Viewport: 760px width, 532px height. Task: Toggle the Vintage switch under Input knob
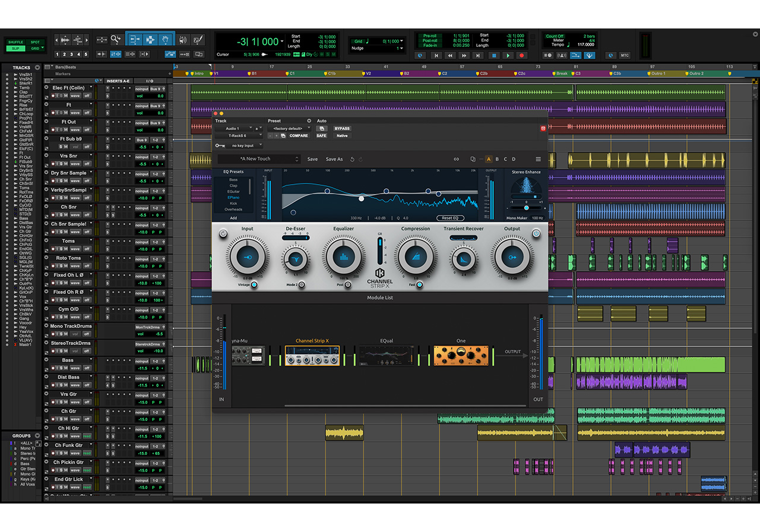(x=254, y=285)
